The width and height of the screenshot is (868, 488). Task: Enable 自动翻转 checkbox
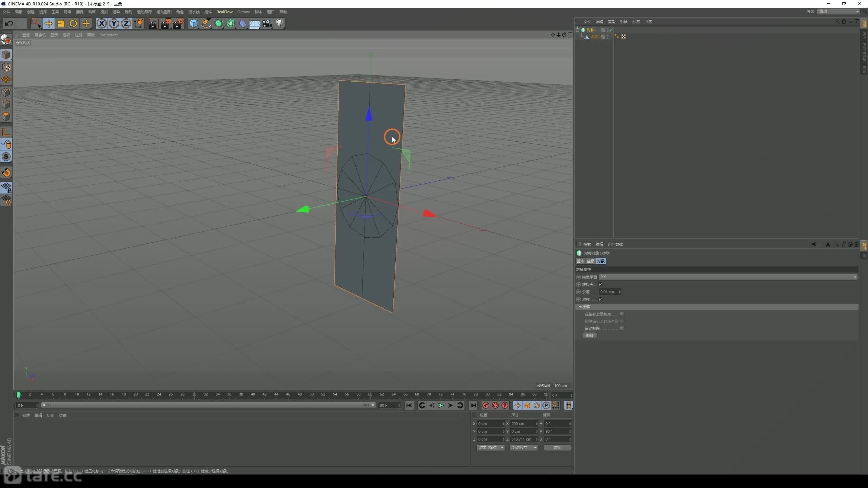tap(622, 328)
